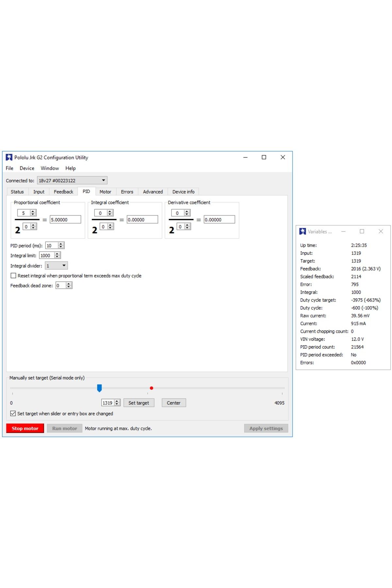The width and height of the screenshot is (392, 588).
Task: Click the derivative coefficient multiplier spinner
Action: point(181,213)
